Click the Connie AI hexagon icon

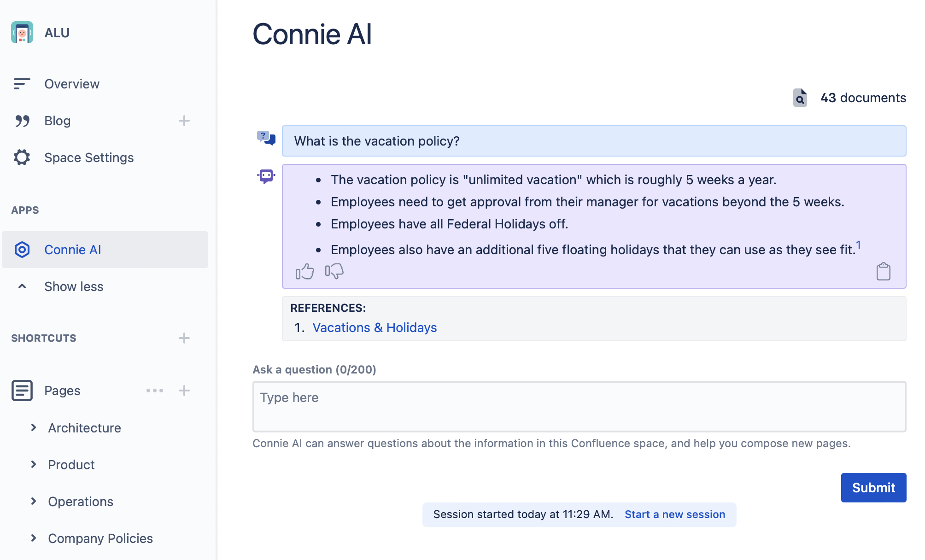click(x=22, y=250)
